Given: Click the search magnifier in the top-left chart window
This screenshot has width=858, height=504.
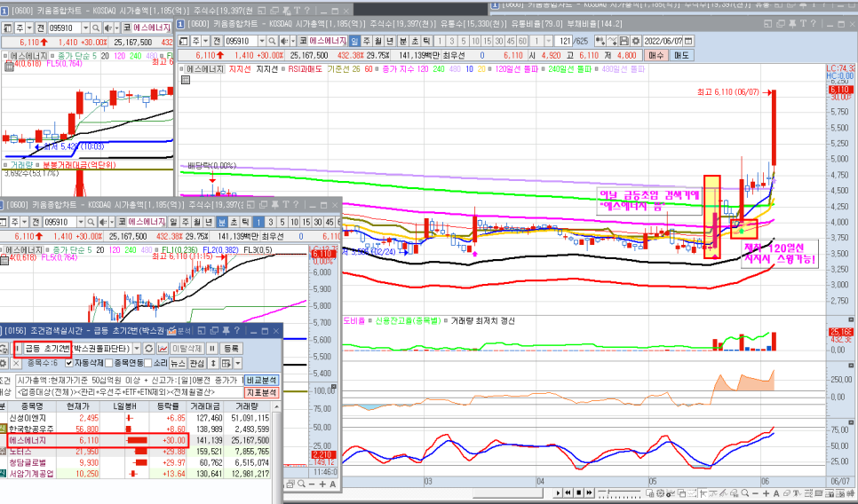Looking at the screenshot, I should [96, 28].
